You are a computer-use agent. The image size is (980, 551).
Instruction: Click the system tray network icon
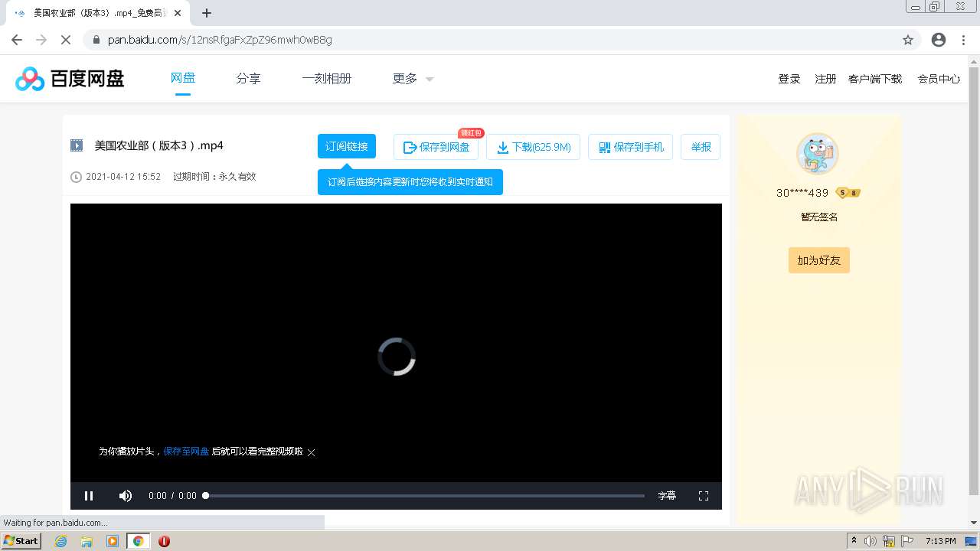(889, 541)
